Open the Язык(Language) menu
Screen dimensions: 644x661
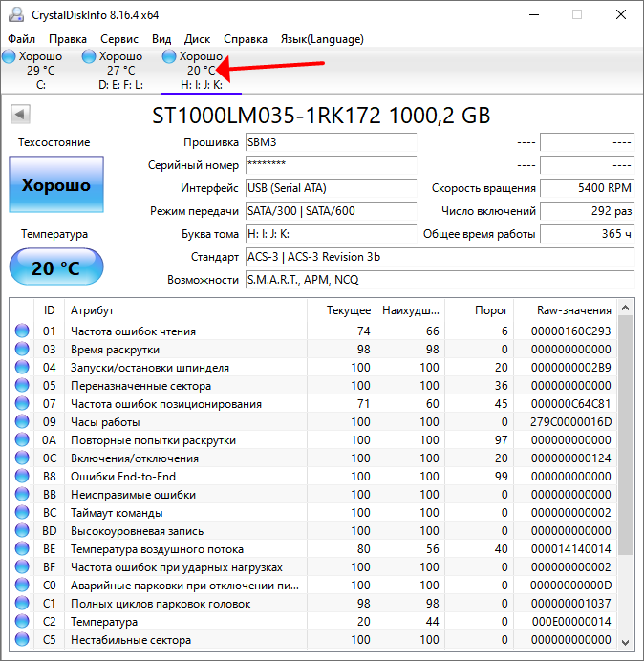tap(322, 39)
